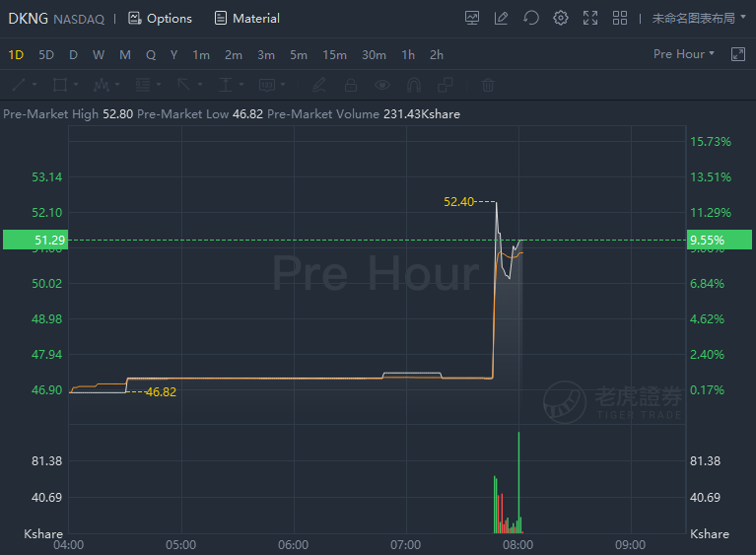Image resolution: width=756 pixels, height=555 pixels.
Task: Click the 46.82 low price marker
Action: [x=161, y=392]
